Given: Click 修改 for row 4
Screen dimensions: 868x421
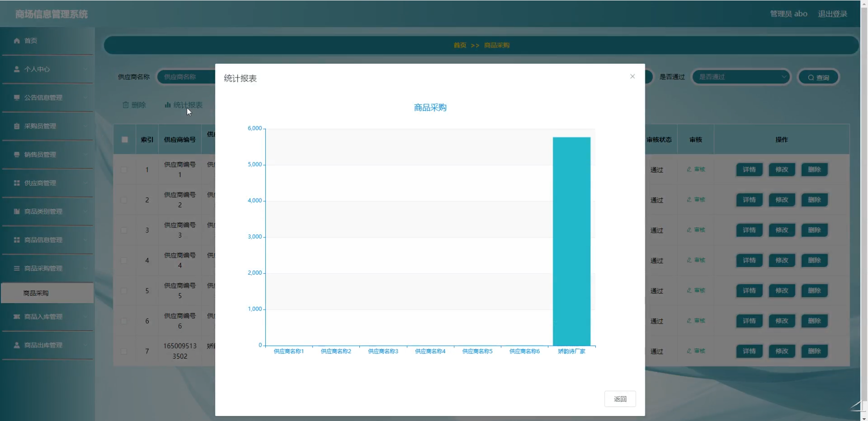Looking at the screenshot, I should pos(782,260).
